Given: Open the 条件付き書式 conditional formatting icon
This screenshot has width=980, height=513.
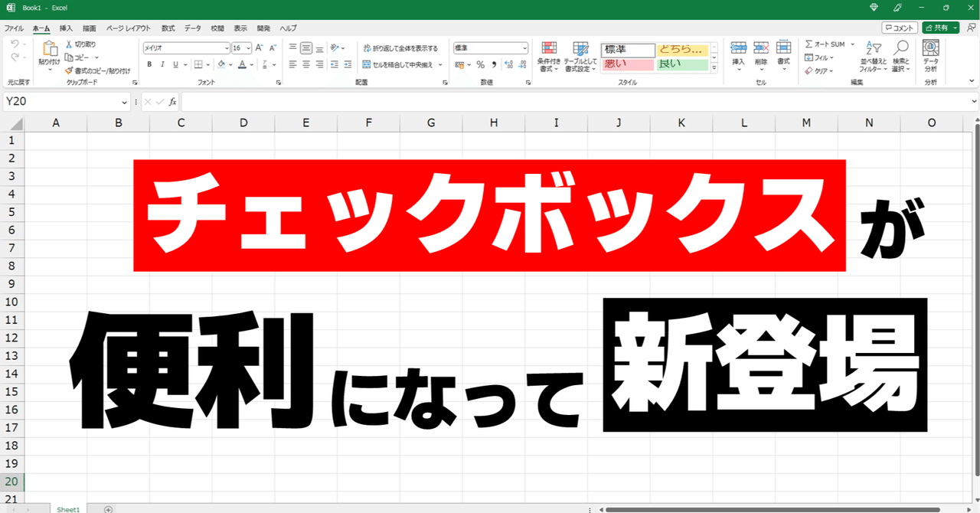Looking at the screenshot, I should click(549, 54).
